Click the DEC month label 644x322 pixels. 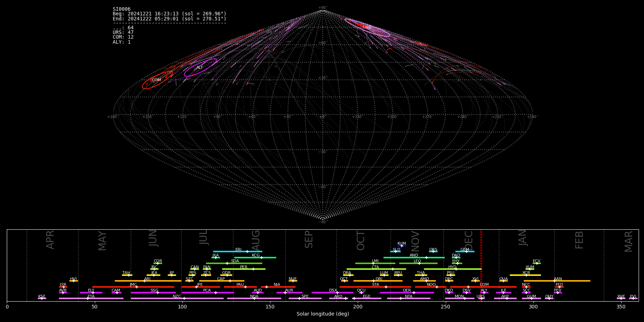[469, 240]
